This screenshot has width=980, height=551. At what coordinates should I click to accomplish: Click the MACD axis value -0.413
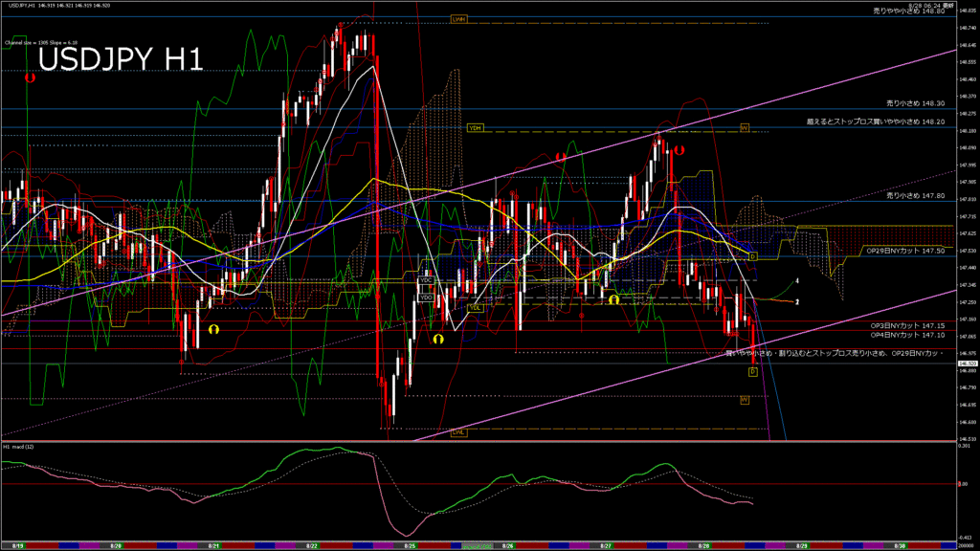(x=966, y=538)
